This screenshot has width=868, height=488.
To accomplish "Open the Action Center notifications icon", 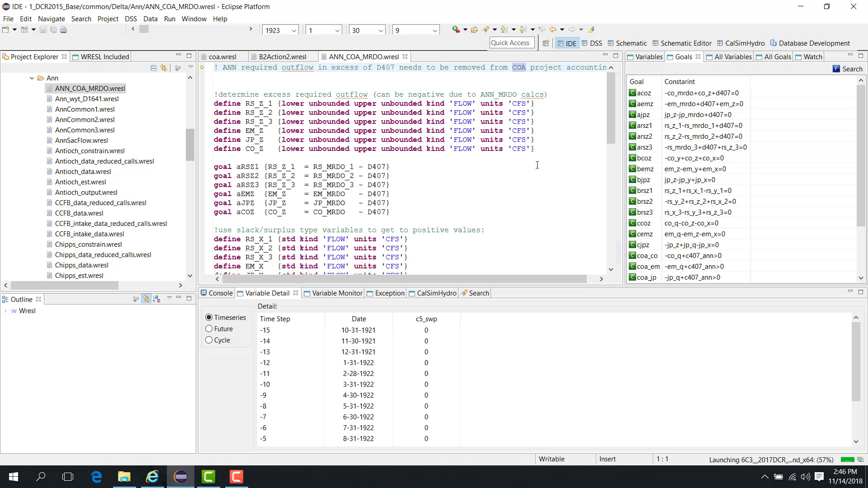I will click(819, 477).
